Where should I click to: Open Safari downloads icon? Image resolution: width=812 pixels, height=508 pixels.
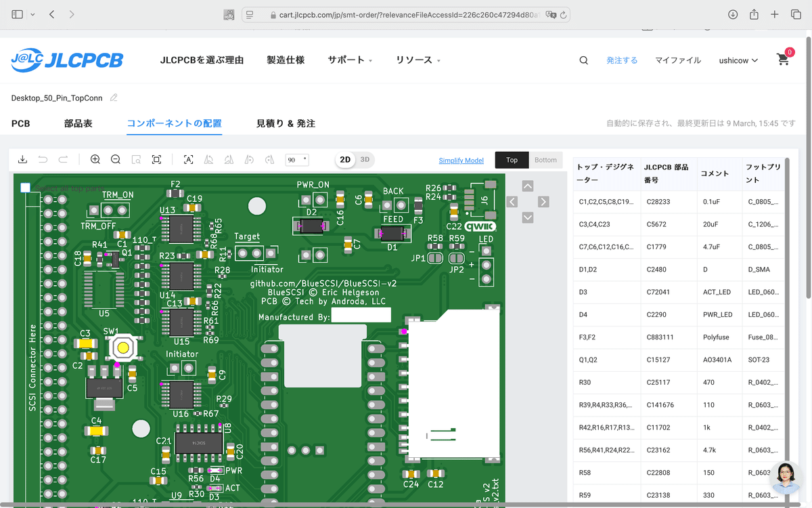point(733,14)
